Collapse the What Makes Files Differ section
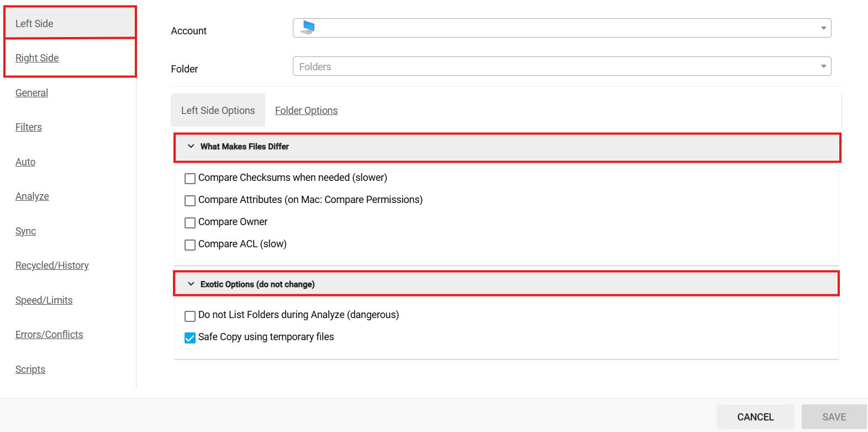The image size is (868, 432). click(x=191, y=147)
